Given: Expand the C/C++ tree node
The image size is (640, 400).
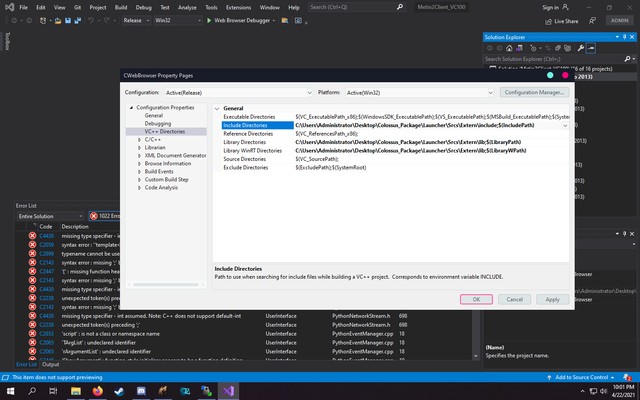Looking at the screenshot, I should 139,140.
